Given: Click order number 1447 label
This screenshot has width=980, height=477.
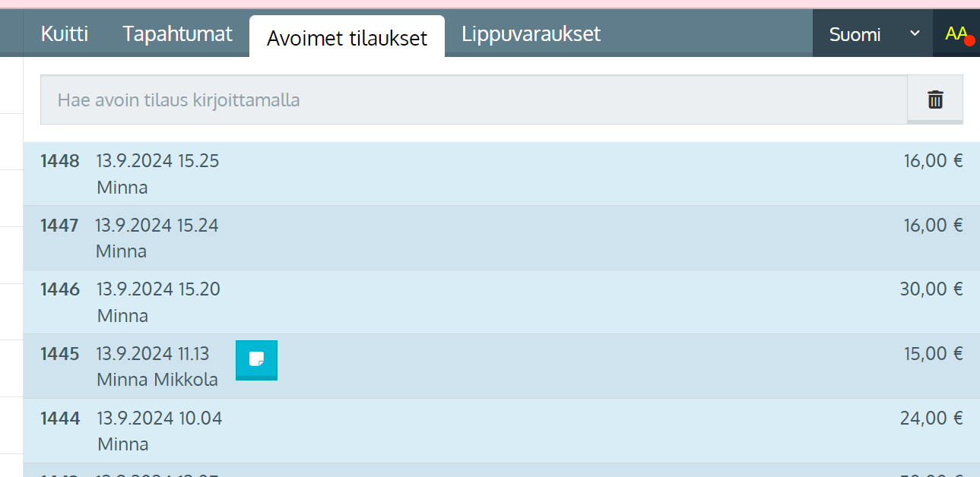Looking at the screenshot, I should coord(59,226).
